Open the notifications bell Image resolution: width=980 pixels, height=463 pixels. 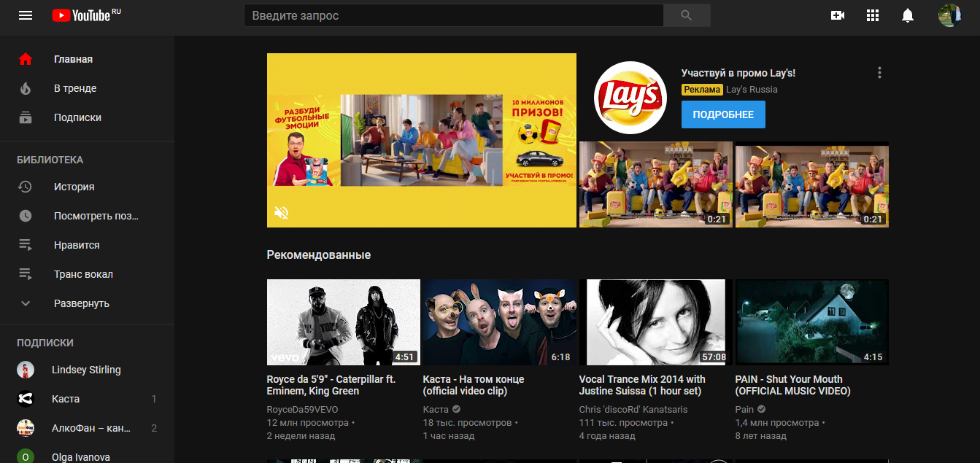pyautogui.click(x=908, y=15)
